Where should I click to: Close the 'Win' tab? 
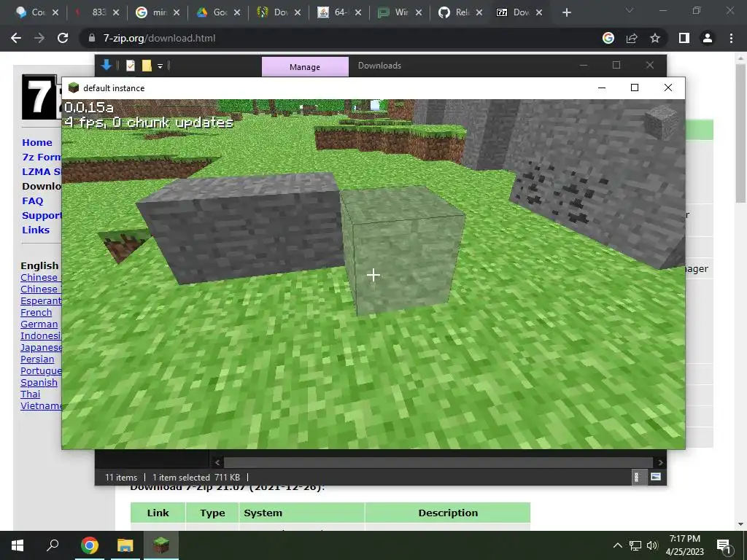tap(418, 12)
